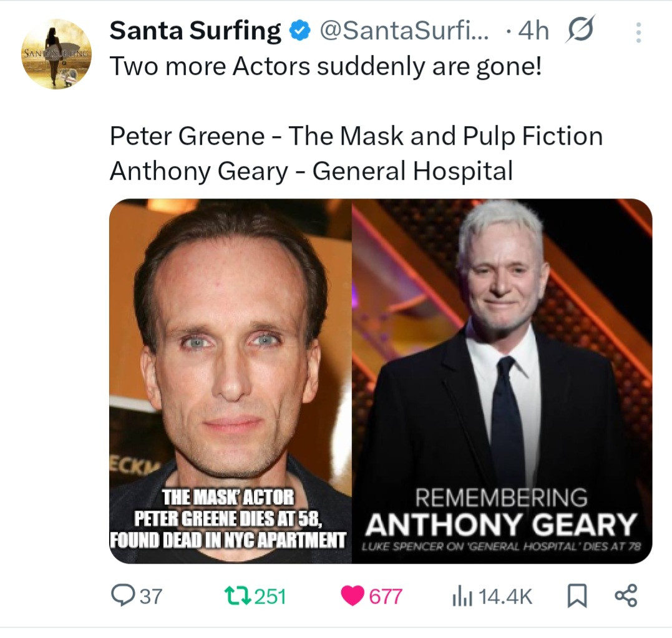Open the three-dot more options menu
Screen dimensions: 672x638
pyautogui.click(x=638, y=32)
